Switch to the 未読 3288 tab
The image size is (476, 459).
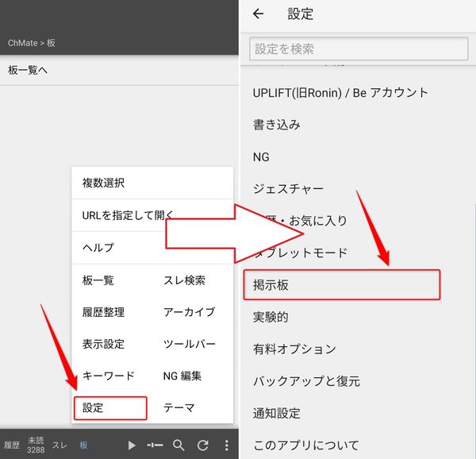[36, 445]
